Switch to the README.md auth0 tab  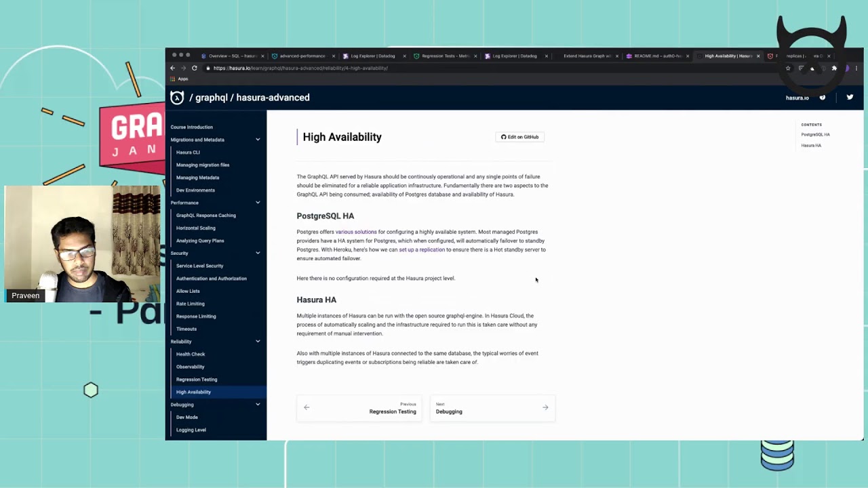pos(657,56)
